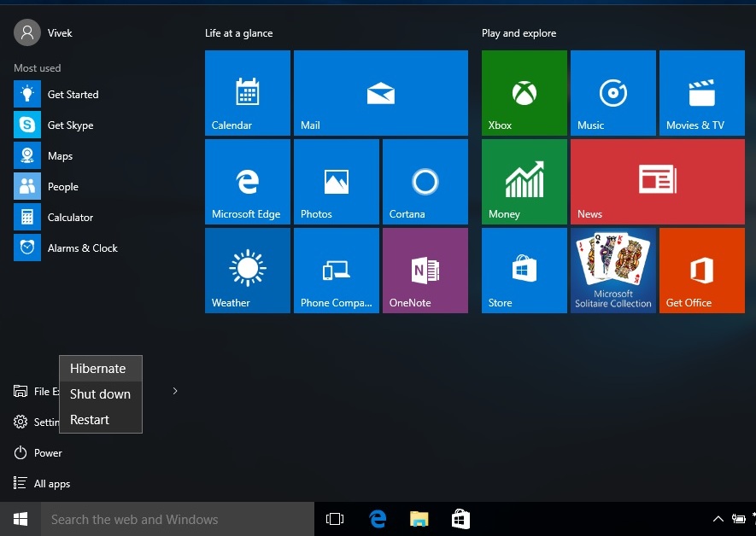The height and width of the screenshot is (536, 756).
Task: Open the Phone Companion tile
Action: coord(337,271)
